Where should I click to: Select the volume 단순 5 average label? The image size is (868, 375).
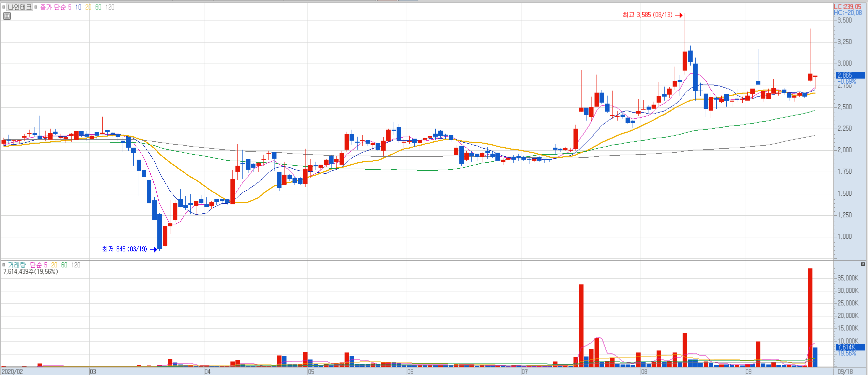pyautogui.click(x=39, y=265)
